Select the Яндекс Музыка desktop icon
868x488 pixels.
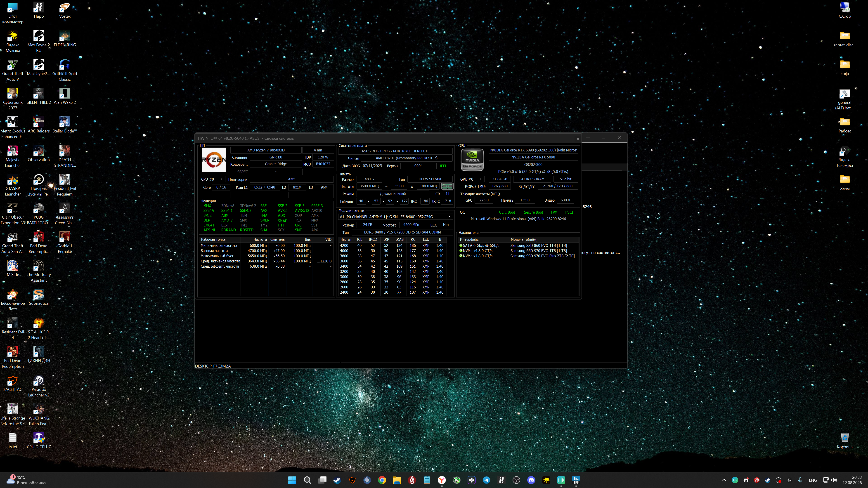click(x=13, y=41)
